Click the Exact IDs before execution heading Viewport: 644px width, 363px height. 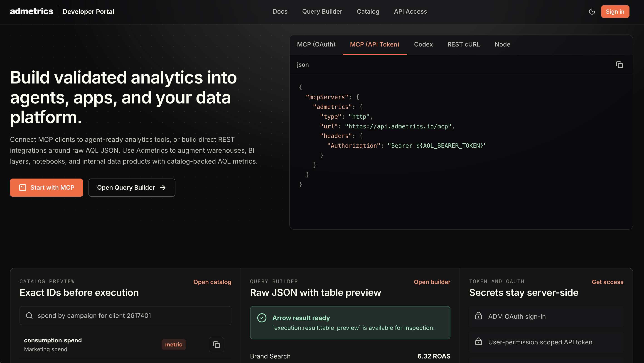(79, 292)
